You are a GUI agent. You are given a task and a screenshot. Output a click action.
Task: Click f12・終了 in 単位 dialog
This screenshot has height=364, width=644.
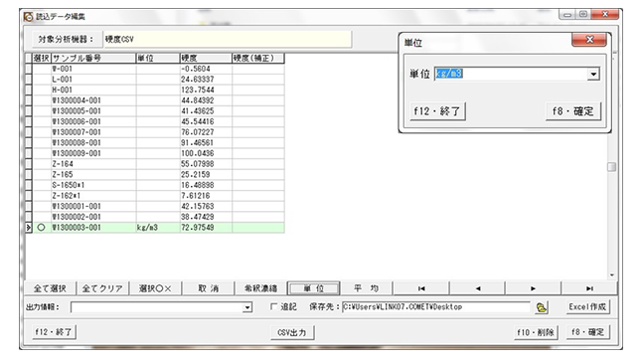click(x=437, y=111)
